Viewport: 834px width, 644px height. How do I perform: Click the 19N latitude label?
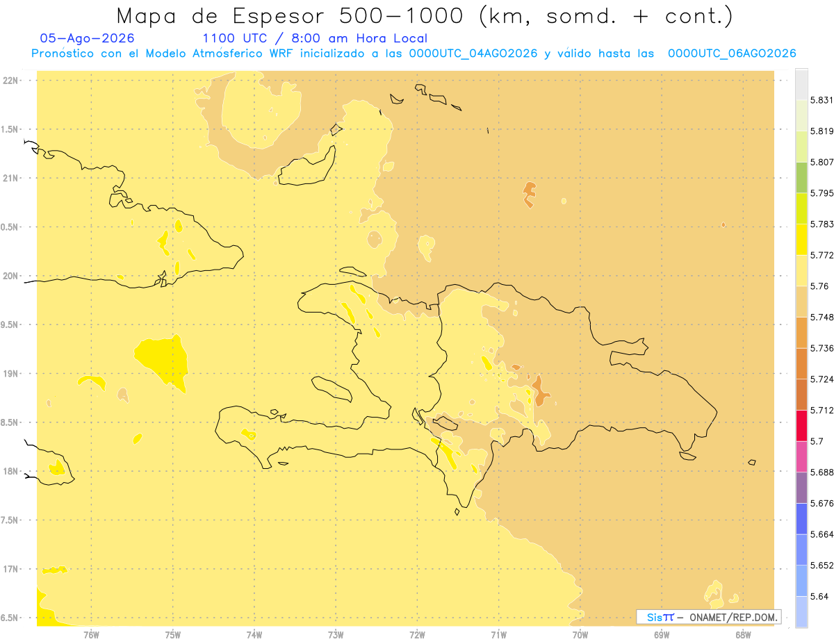click(10, 373)
